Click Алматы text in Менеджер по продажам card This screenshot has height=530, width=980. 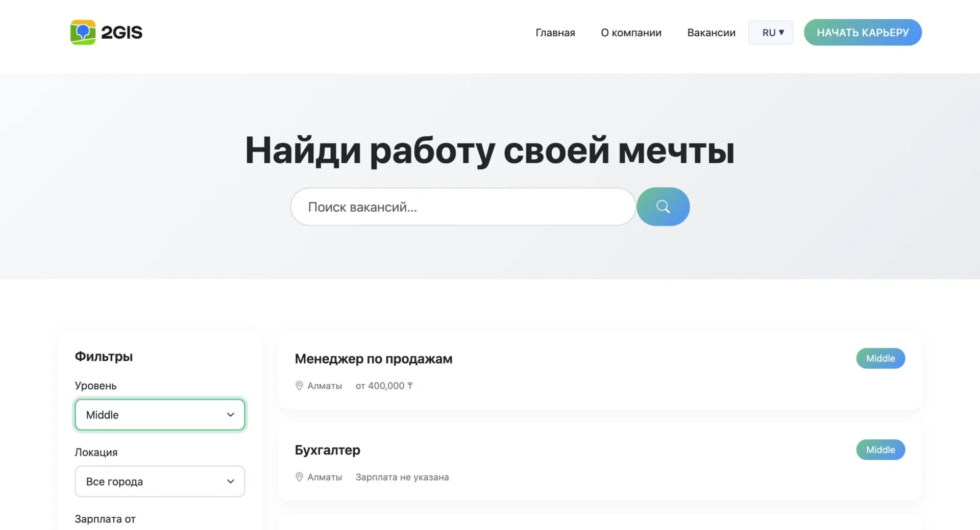coord(325,386)
